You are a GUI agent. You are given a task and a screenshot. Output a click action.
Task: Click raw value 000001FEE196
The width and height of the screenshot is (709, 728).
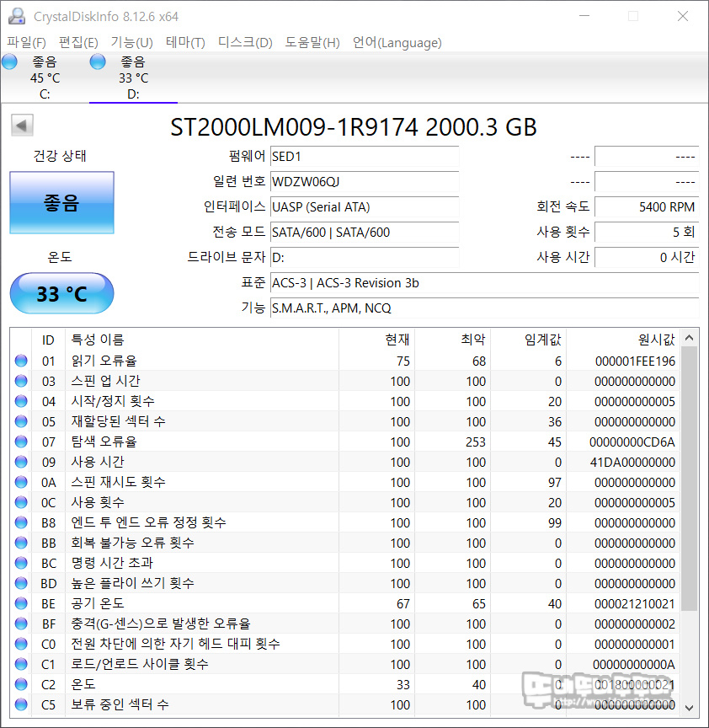coord(635,361)
